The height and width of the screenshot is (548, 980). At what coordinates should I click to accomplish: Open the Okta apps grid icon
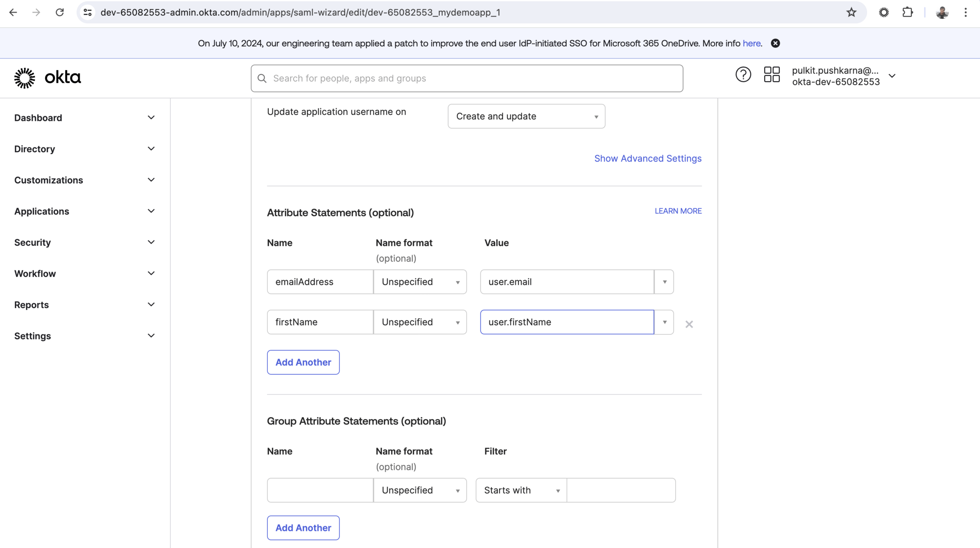click(x=771, y=75)
